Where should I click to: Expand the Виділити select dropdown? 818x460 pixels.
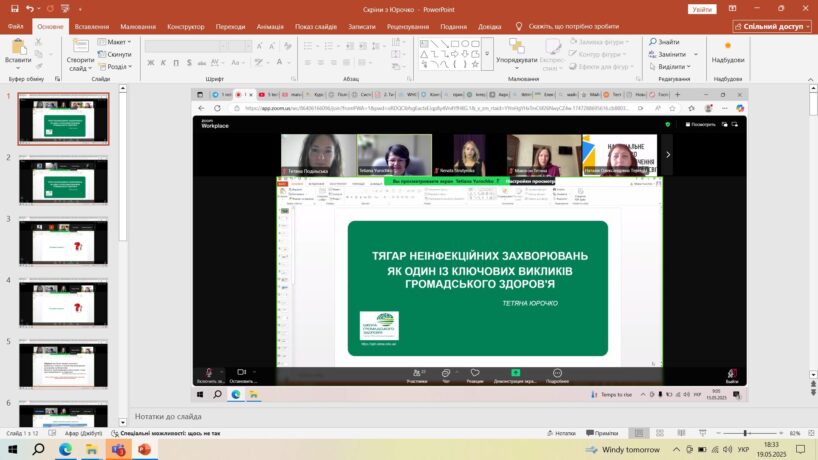[x=678, y=67]
